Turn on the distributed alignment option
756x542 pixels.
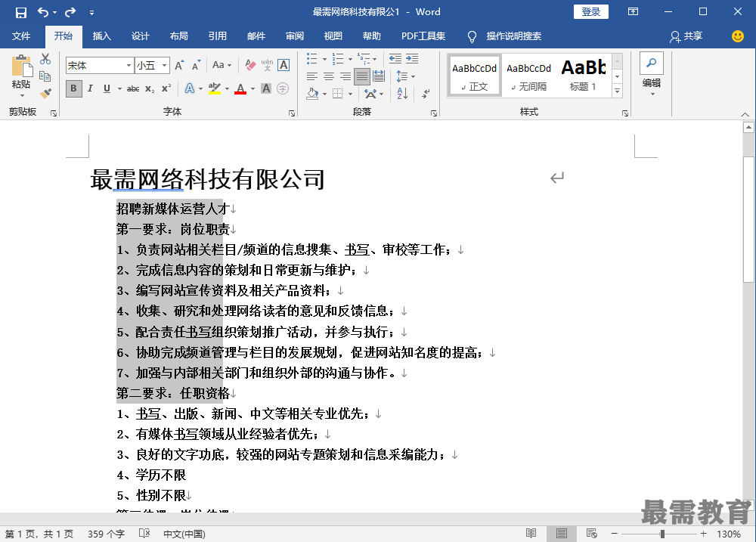379,76
